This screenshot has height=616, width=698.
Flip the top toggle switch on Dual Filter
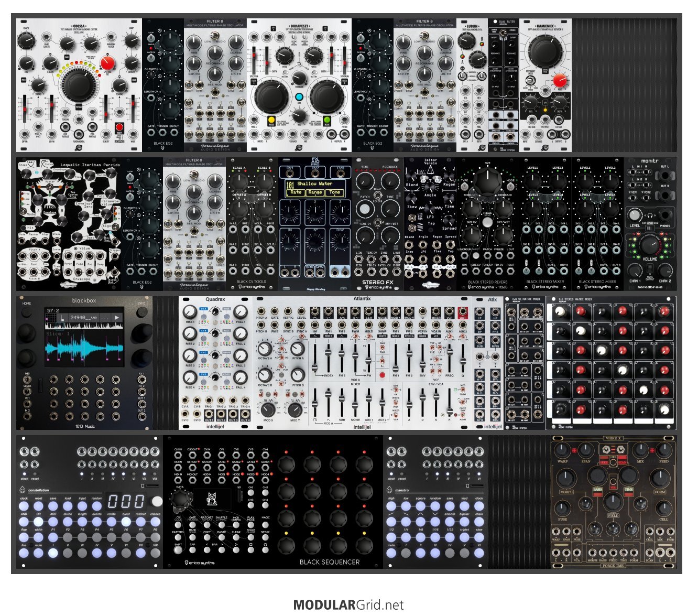coord(503,34)
